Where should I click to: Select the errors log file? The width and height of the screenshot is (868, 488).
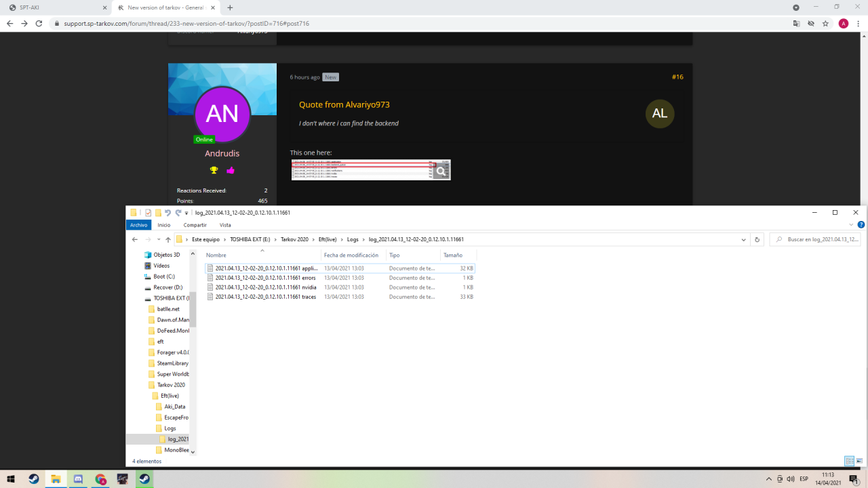pos(340,278)
